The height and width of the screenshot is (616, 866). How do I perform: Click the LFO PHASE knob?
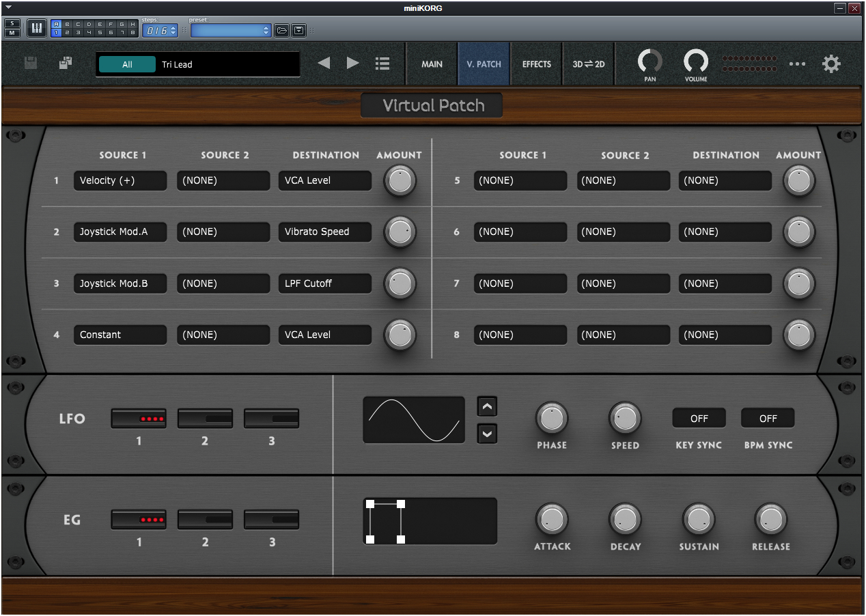click(x=552, y=418)
